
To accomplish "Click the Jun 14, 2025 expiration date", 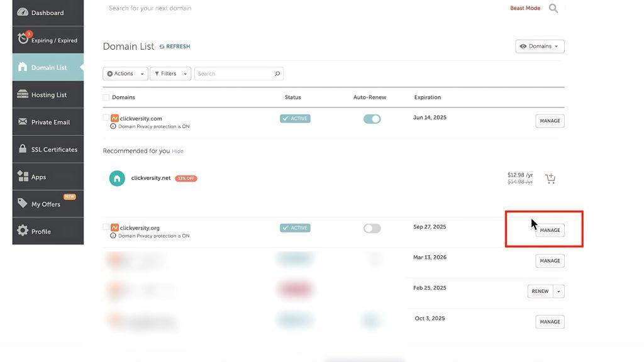I will click(430, 118).
